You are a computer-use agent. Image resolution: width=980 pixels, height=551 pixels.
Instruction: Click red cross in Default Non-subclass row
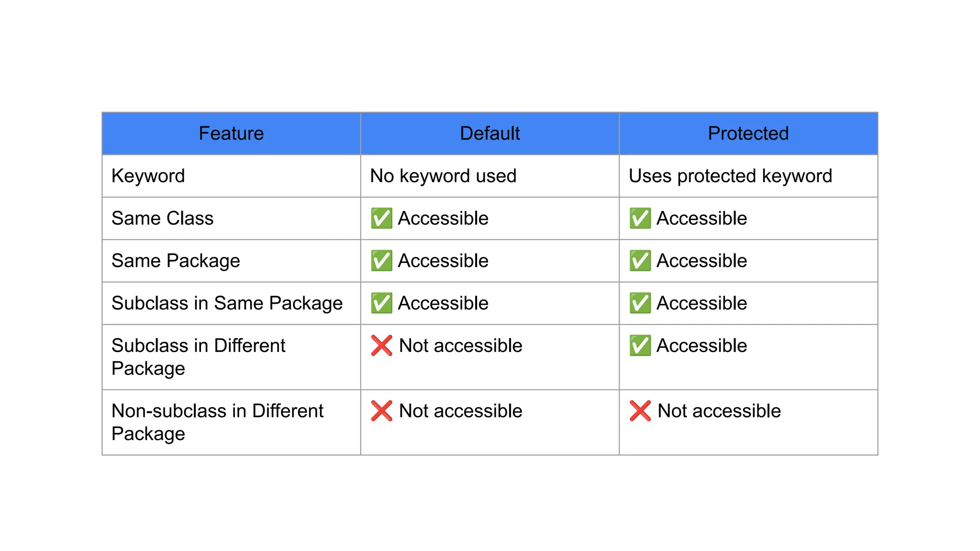tap(381, 411)
